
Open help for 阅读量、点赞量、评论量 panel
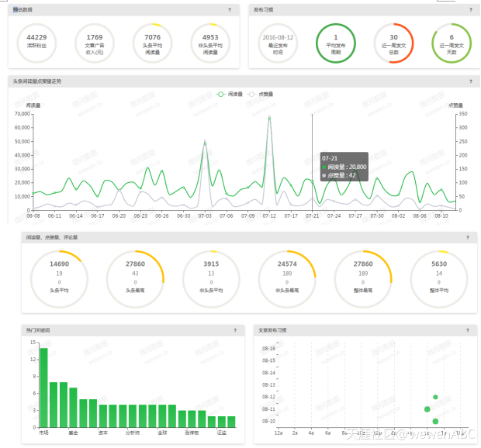[468, 236]
